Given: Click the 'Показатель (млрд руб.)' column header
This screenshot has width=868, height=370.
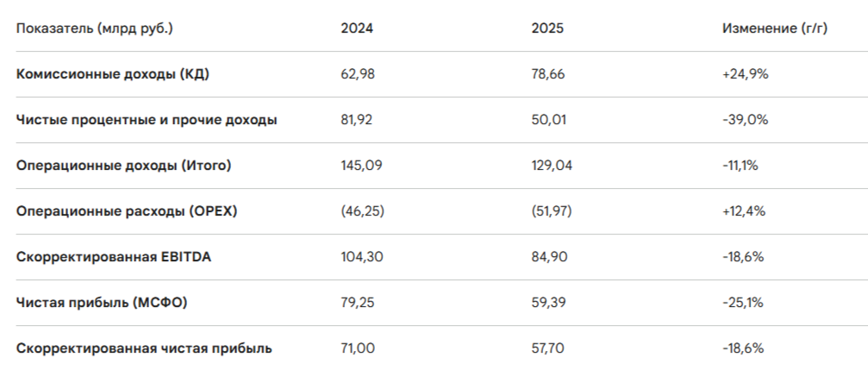Looking at the screenshot, I should click(x=95, y=28).
